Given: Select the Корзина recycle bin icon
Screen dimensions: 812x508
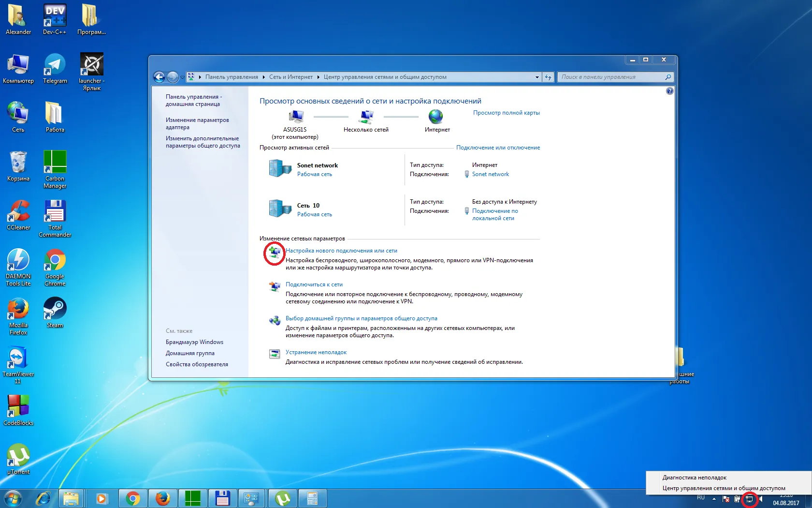Looking at the screenshot, I should point(18,166).
